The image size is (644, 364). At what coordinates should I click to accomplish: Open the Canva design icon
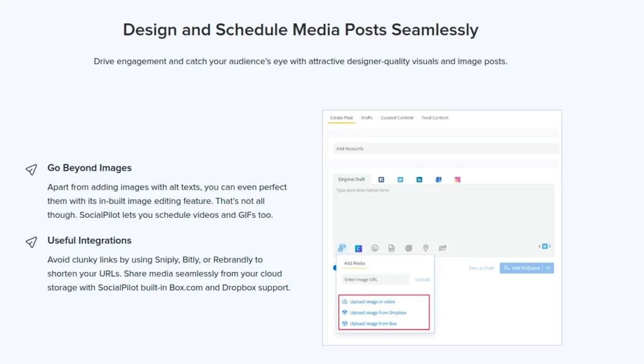click(x=358, y=248)
